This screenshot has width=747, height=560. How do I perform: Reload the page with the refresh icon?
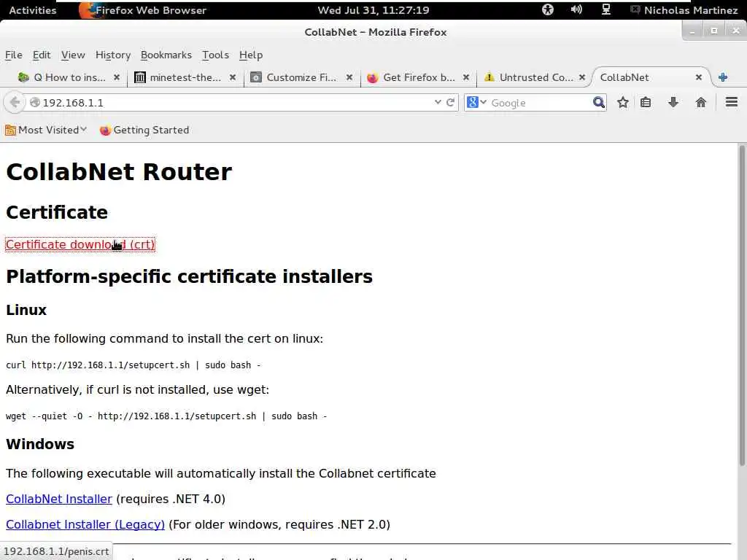point(450,102)
